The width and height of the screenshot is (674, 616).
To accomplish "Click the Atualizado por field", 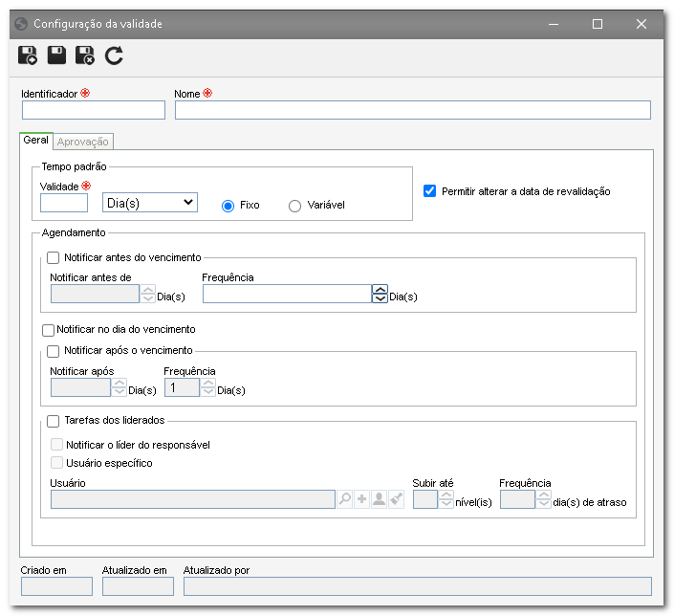I will [418, 586].
